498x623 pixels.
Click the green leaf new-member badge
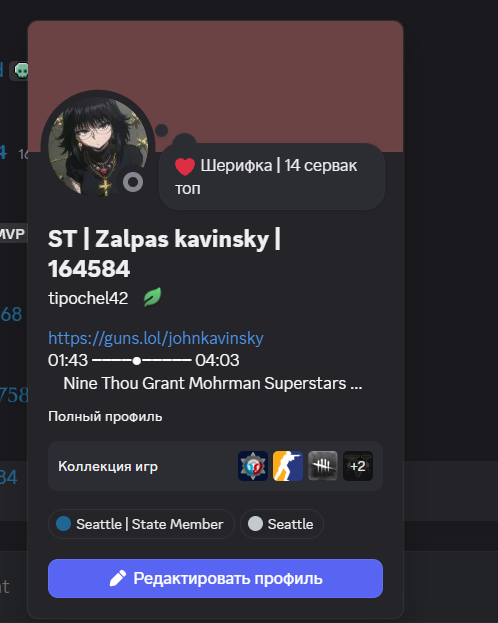(152, 297)
